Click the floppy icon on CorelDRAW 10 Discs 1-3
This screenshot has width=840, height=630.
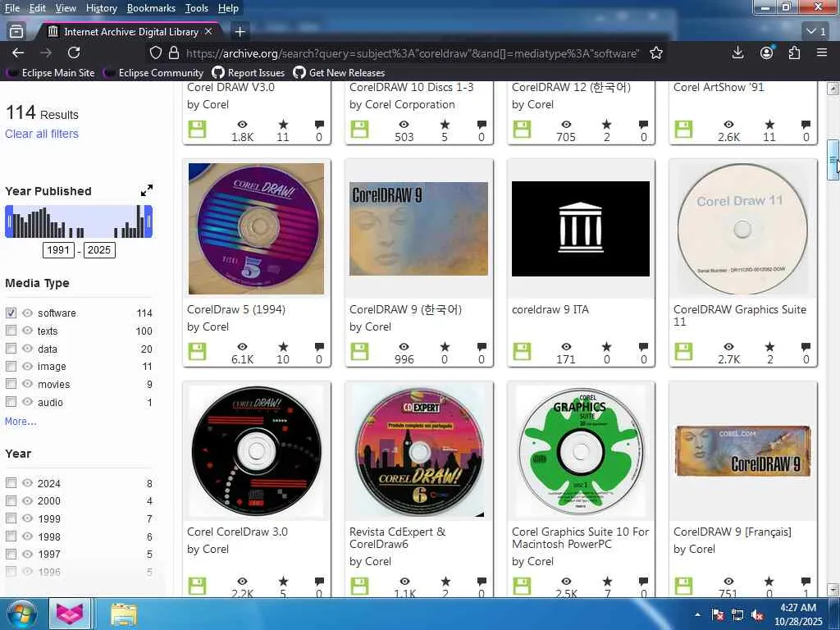[x=359, y=129]
